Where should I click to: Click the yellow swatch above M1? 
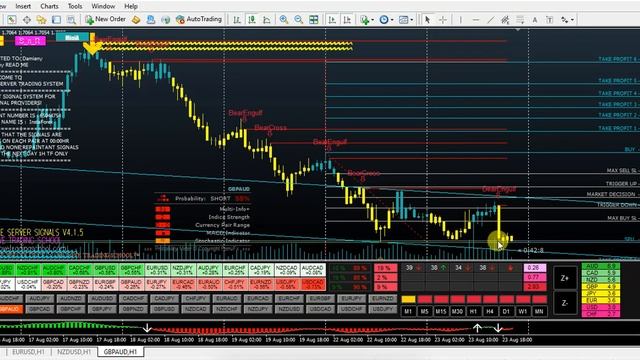[x=408, y=300]
